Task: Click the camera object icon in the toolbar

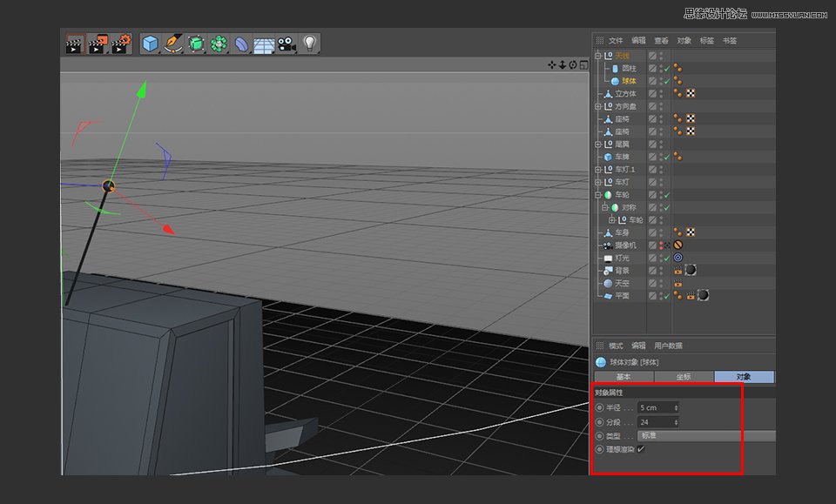Action: point(287,43)
